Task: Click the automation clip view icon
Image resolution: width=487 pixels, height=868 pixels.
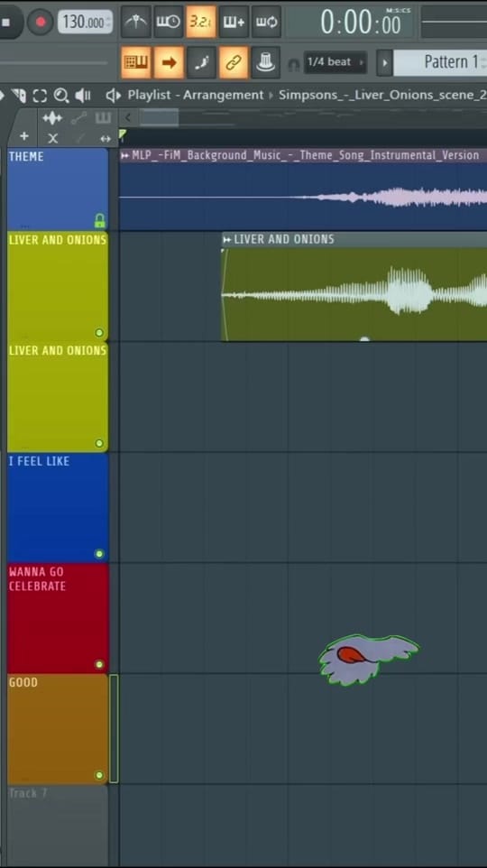Action: [x=79, y=118]
